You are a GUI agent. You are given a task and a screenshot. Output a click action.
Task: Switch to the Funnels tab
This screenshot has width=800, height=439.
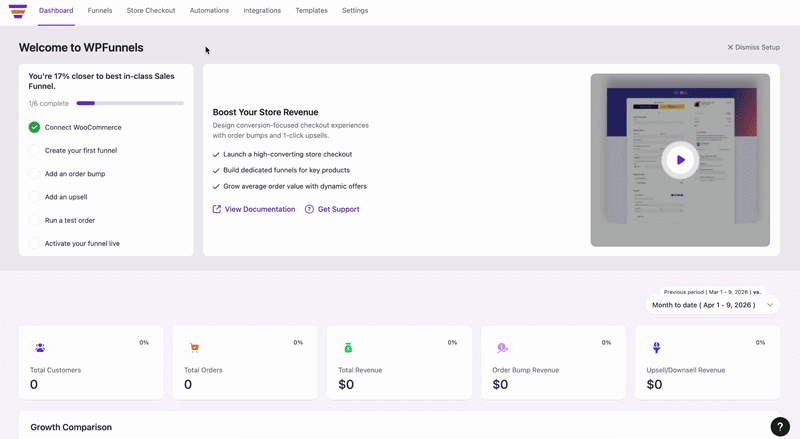coord(99,10)
